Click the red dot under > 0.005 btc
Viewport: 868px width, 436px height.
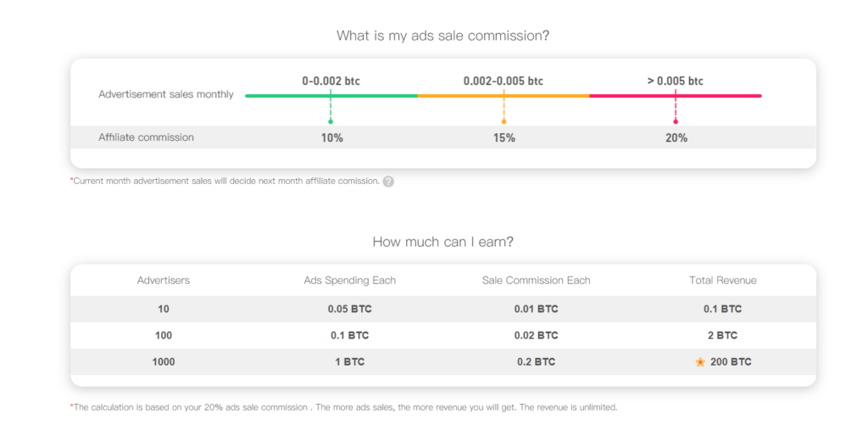[x=676, y=121]
